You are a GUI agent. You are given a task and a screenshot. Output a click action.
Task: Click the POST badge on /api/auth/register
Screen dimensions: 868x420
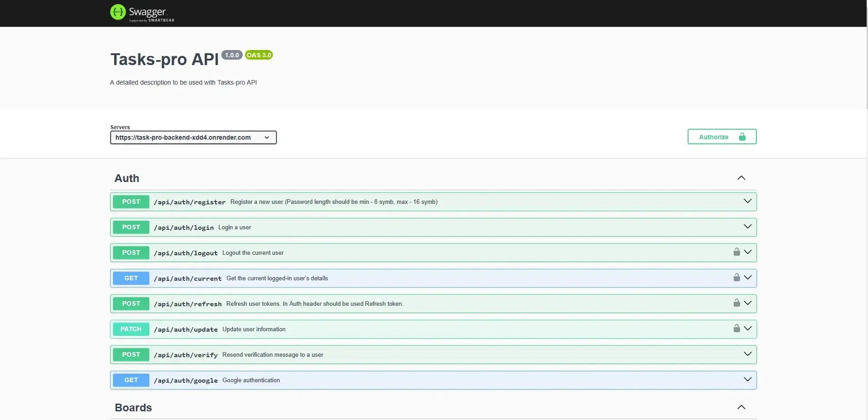click(x=131, y=202)
